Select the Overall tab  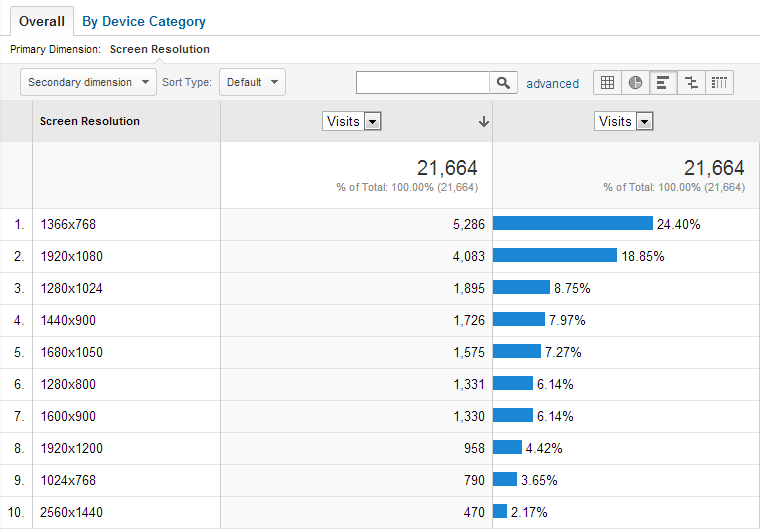(x=42, y=21)
